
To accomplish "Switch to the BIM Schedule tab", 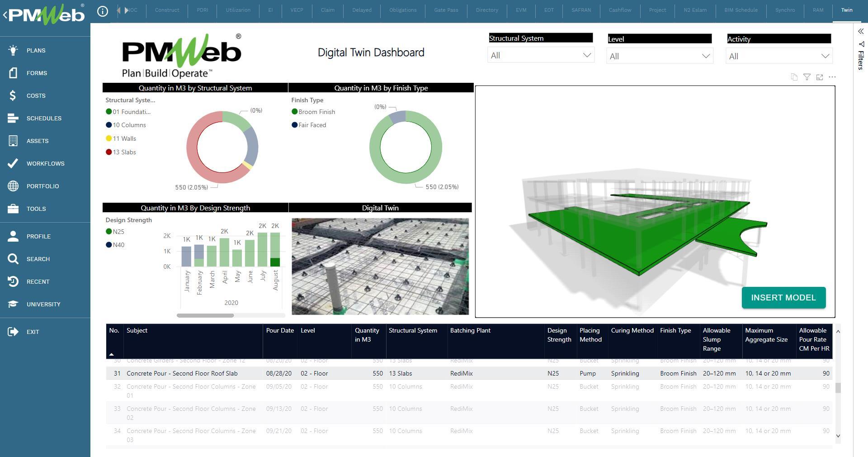I will [x=741, y=10].
